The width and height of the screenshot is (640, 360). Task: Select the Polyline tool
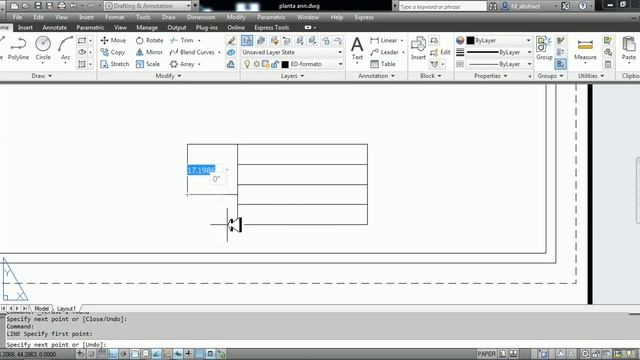tap(18, 48)
